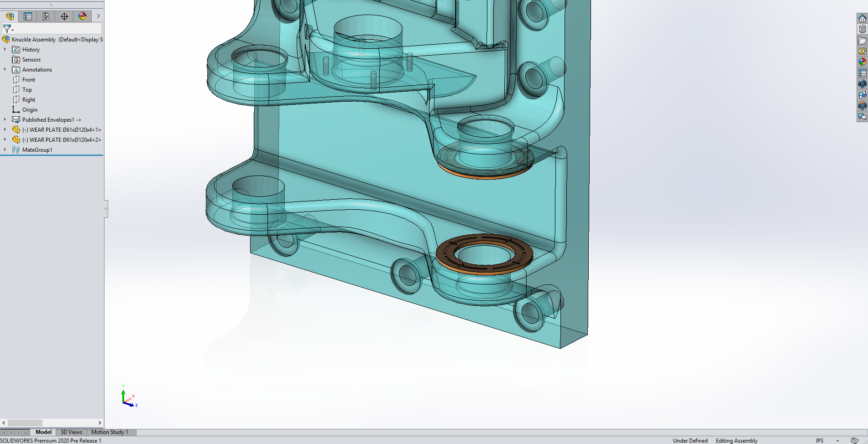The image size is (868, 444).
Task: Select the PropertyManager tab icon
Action: coord(27,16)
